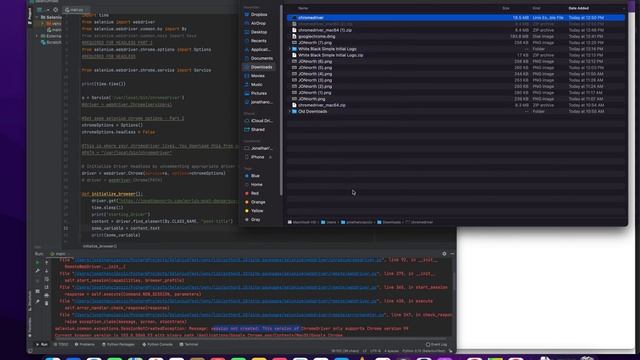Expand the Selenium project root in the tree
This screenshot has height=360, width=640.
point(37,17)
